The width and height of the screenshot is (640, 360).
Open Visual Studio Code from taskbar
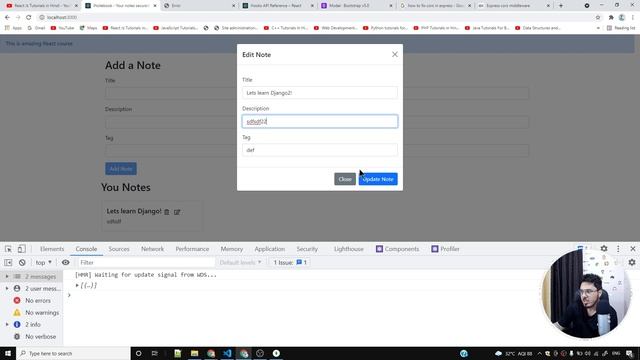click(227, 353)
